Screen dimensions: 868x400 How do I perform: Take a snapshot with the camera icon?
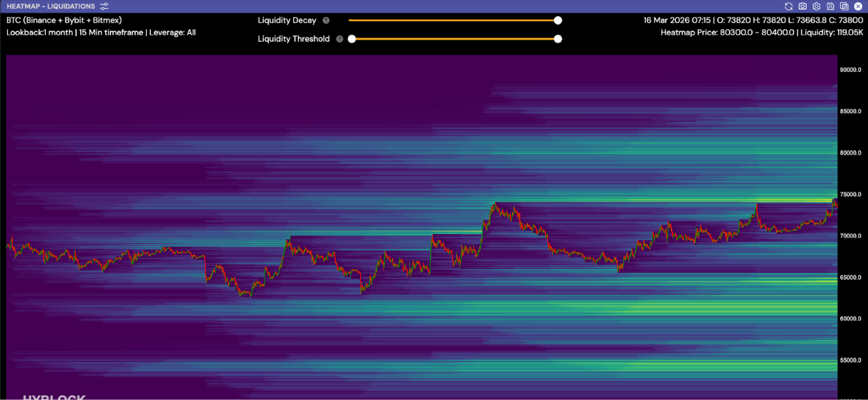click(803, 6)
